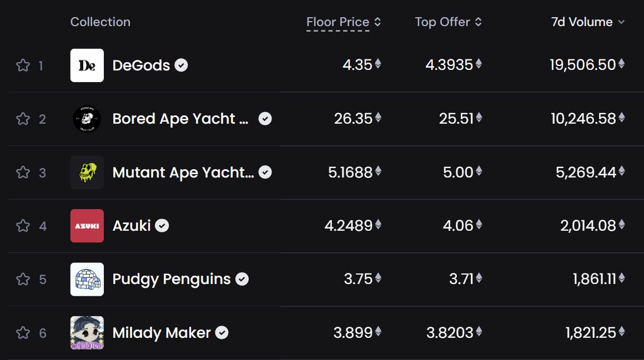
Task: Click the Mutant Ape Yacht collection name
Action: click(x=183, y=173)
